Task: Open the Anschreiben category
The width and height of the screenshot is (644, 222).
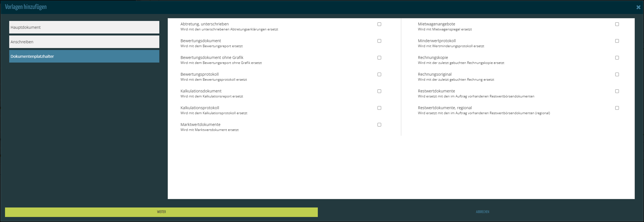Action: coord(84,42)
